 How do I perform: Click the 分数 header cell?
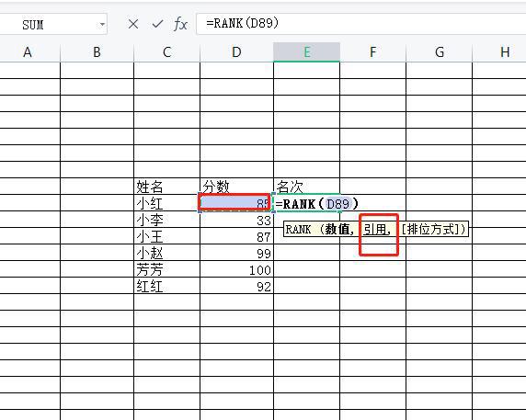pyautogui.click(x=236, y=187)
